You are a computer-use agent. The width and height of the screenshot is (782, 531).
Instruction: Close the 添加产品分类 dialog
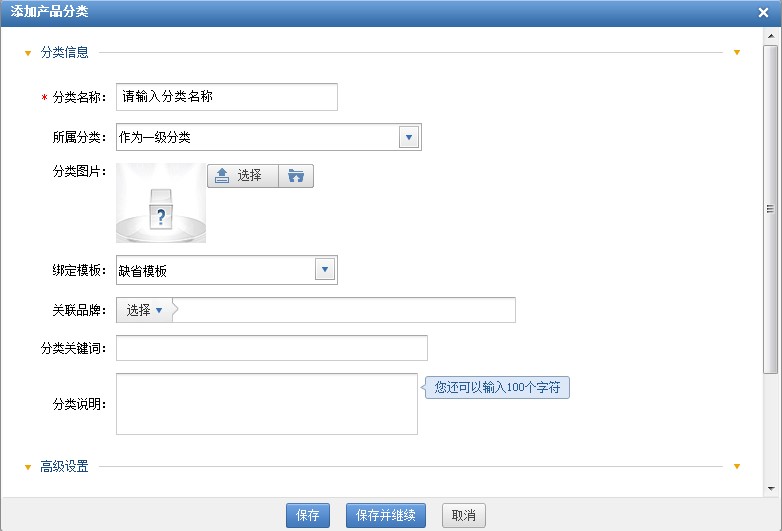click(x=763, y=12)
